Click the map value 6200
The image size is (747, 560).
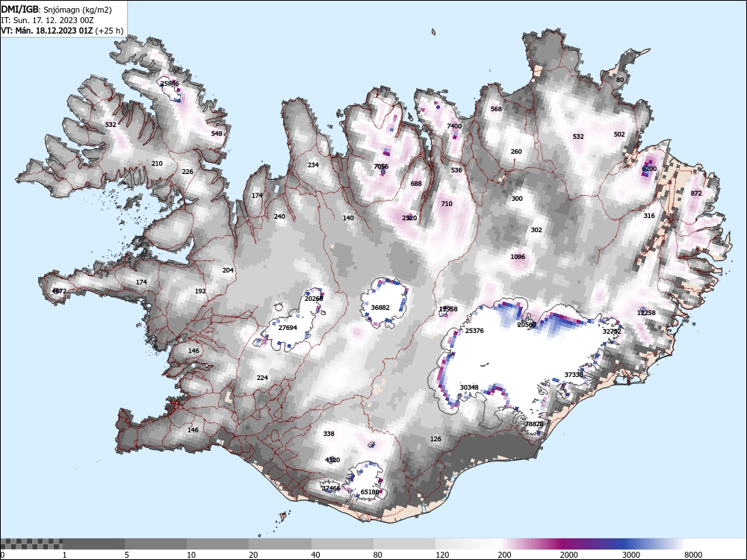click(649, 169)
